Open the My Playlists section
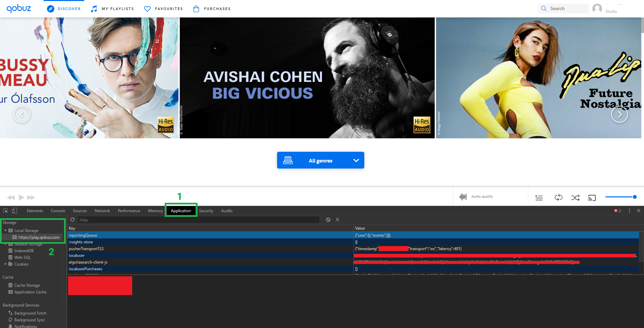Viewport: 644px width, 328px height. pyautogui.click(x=112, y=9)
